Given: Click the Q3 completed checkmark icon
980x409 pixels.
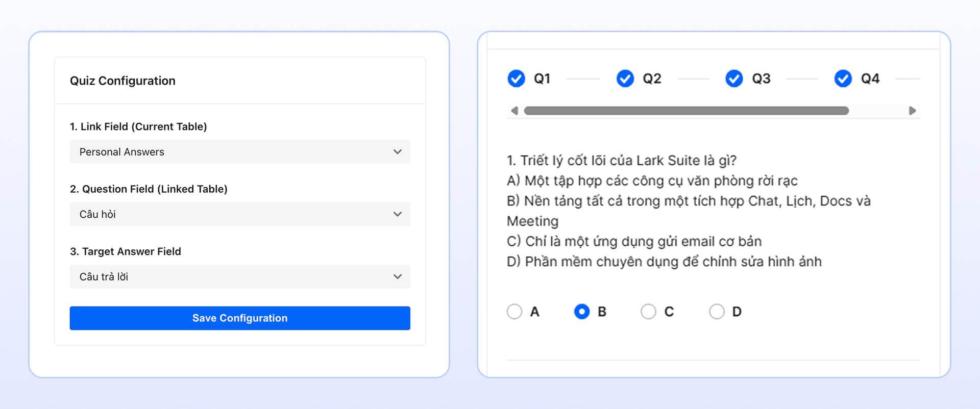Looking at the screenshot, I should [734, 79].
